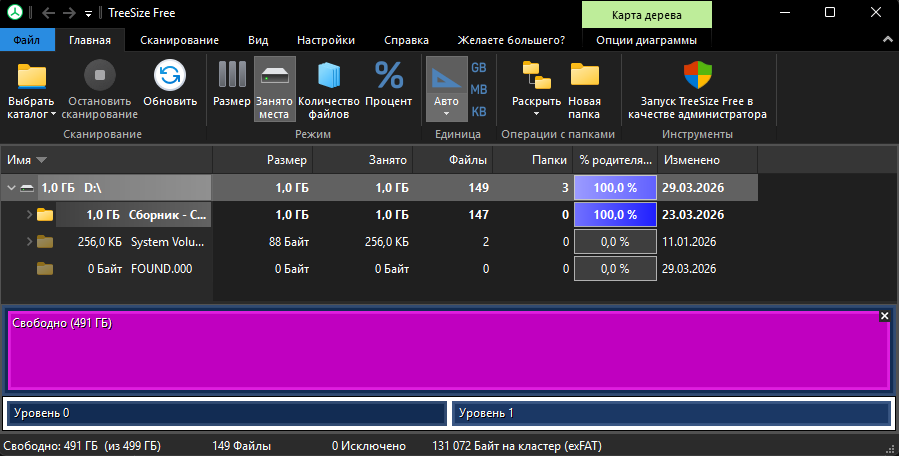
Task: Click the TreeSize app logo icon
Action: pos(14,12)
